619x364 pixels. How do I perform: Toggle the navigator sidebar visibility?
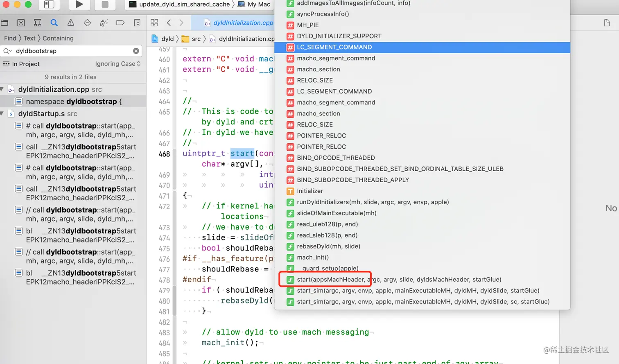pyautogui.click(x=49, y=5)
